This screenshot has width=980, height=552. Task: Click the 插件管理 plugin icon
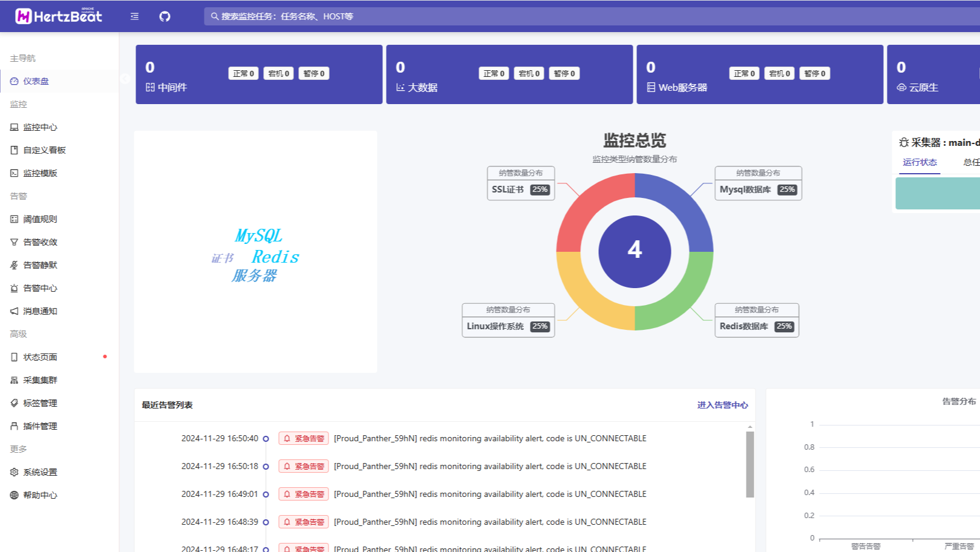click(x=14, y=426)
